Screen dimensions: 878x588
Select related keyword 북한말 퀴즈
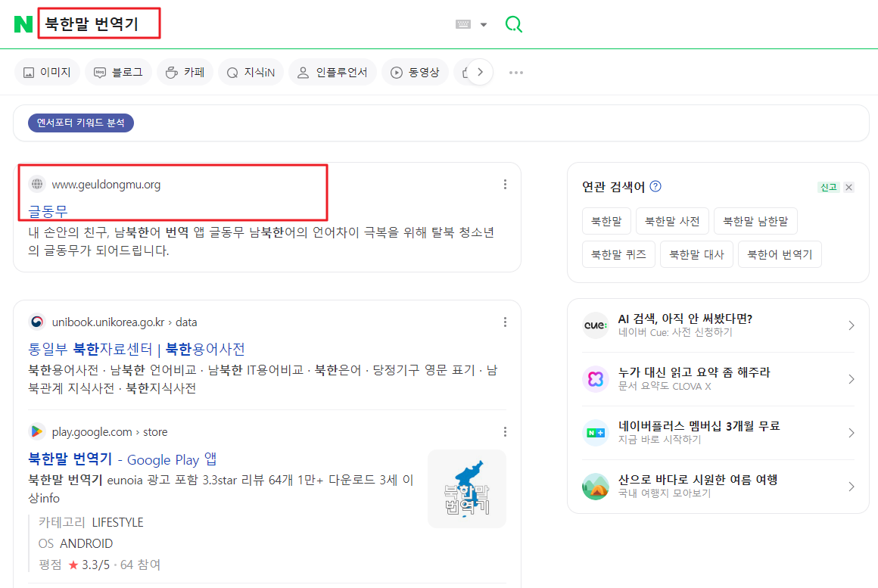point(618,254)
